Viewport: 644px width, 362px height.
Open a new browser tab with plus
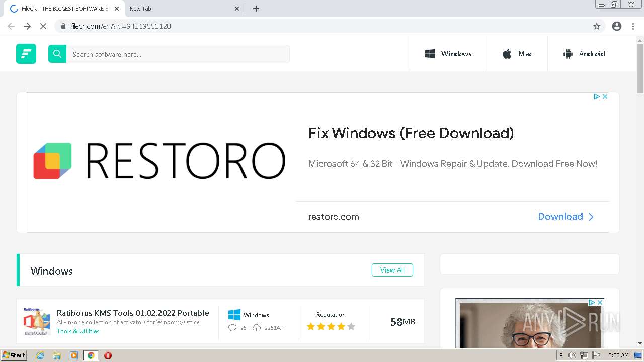pos(256,9)
